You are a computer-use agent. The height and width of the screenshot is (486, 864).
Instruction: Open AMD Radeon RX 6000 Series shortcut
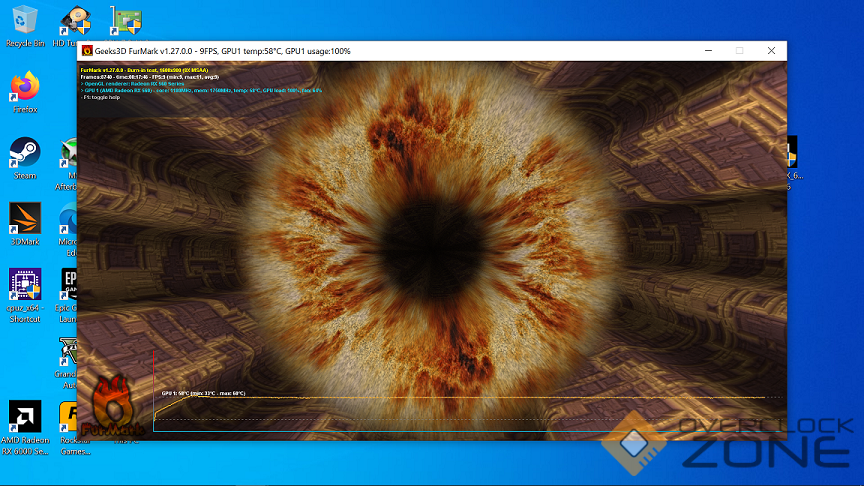[x=25, y=428]
